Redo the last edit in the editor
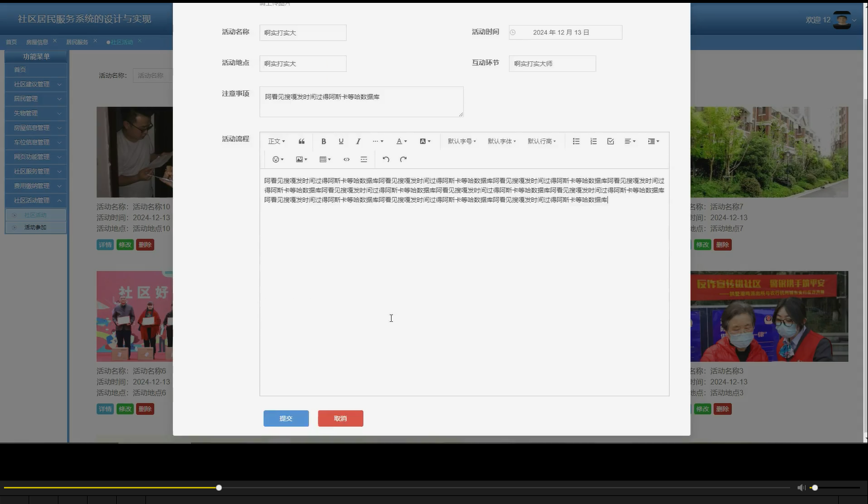 click(x=403, y=159)
